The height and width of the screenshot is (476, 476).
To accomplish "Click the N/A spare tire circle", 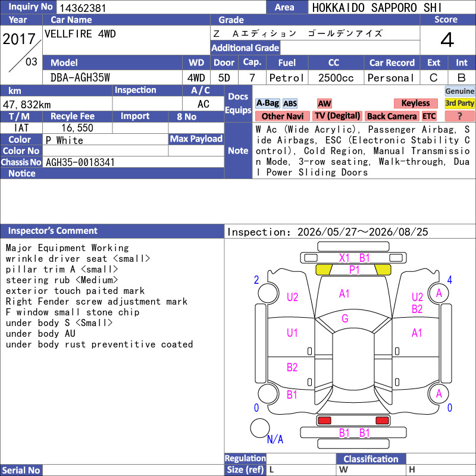I will point(260,428).
